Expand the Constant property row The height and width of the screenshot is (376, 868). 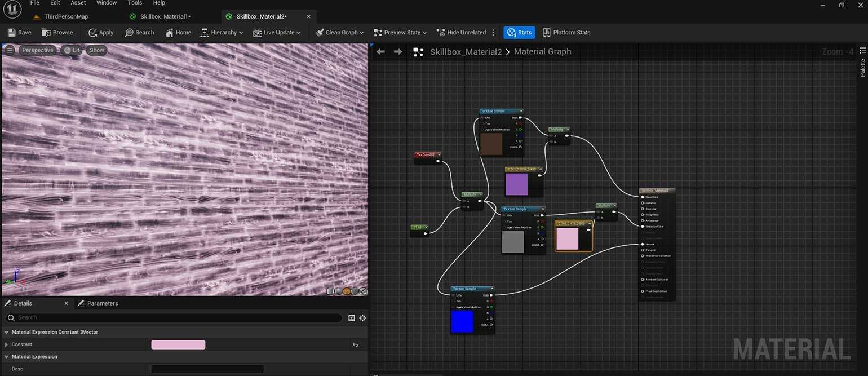(6, 344)
